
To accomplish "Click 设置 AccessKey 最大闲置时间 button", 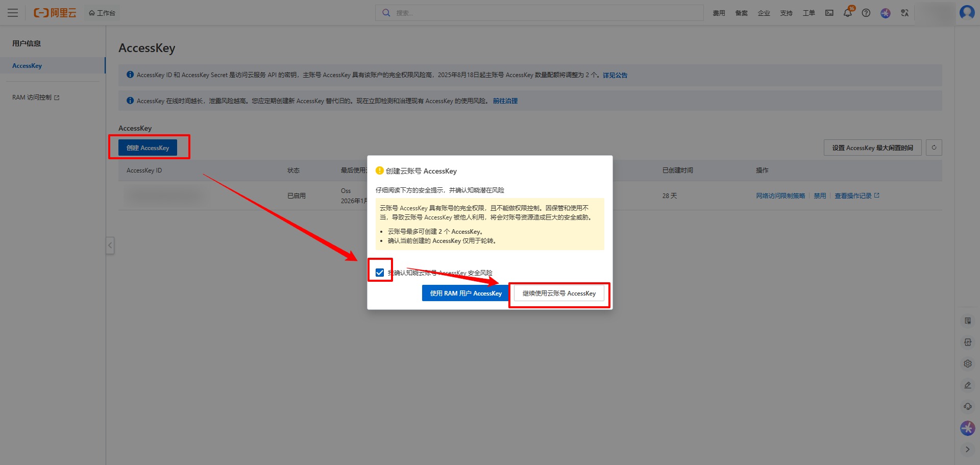I will point(872,148).
